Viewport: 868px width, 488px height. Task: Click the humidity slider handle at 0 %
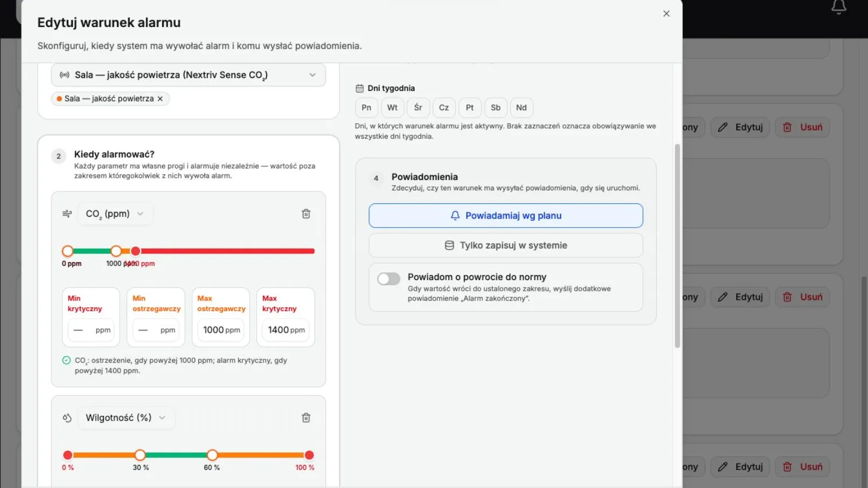click(x=68, y=455)
